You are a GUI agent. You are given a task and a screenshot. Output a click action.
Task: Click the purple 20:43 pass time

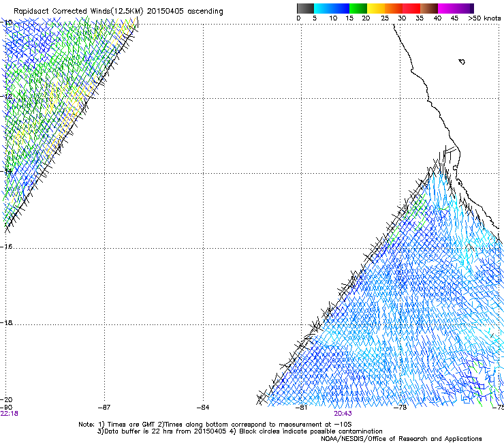point(343,414)
